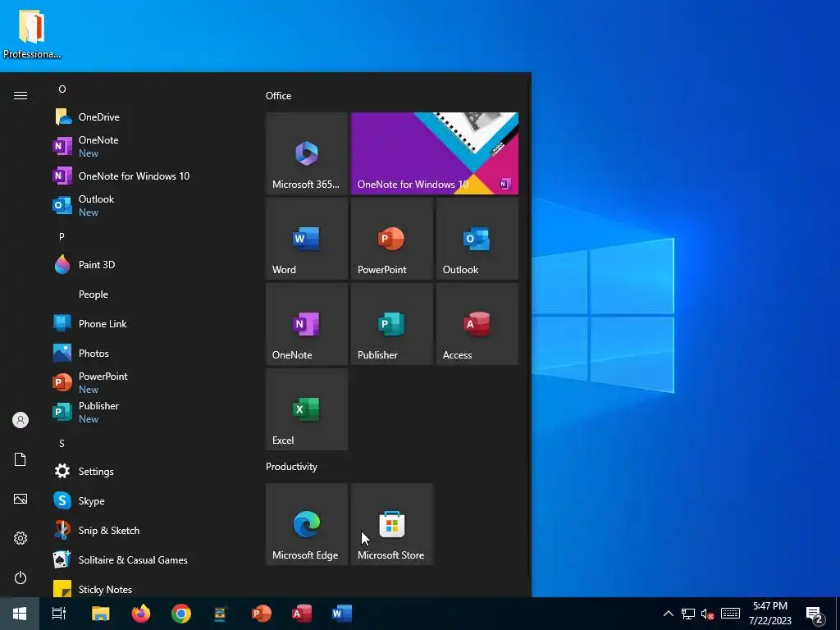Open the Outlook tile in Office group

pos(477,239)
